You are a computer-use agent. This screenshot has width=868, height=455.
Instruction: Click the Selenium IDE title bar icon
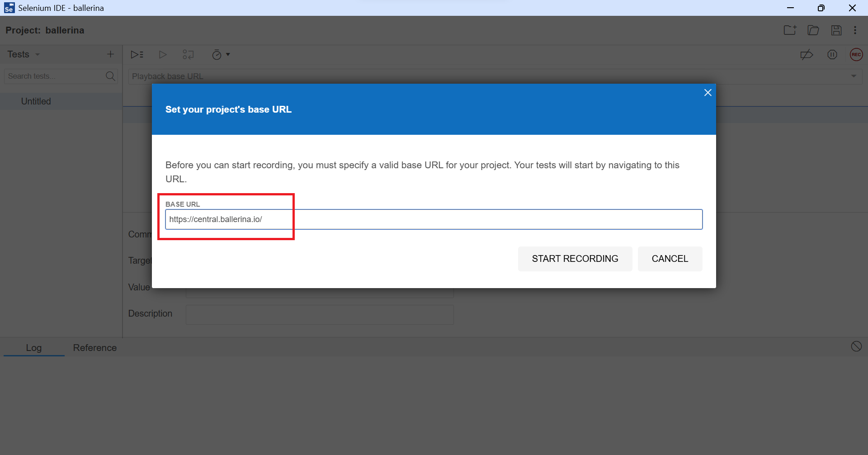(9, 8)
